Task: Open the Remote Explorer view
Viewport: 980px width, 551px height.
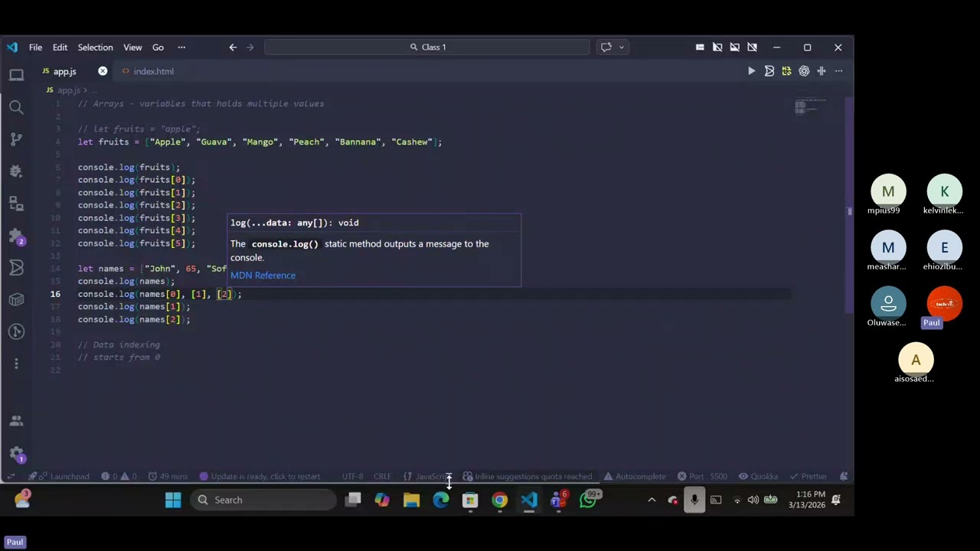Action: pyautogui.click(x=16, y=204)
